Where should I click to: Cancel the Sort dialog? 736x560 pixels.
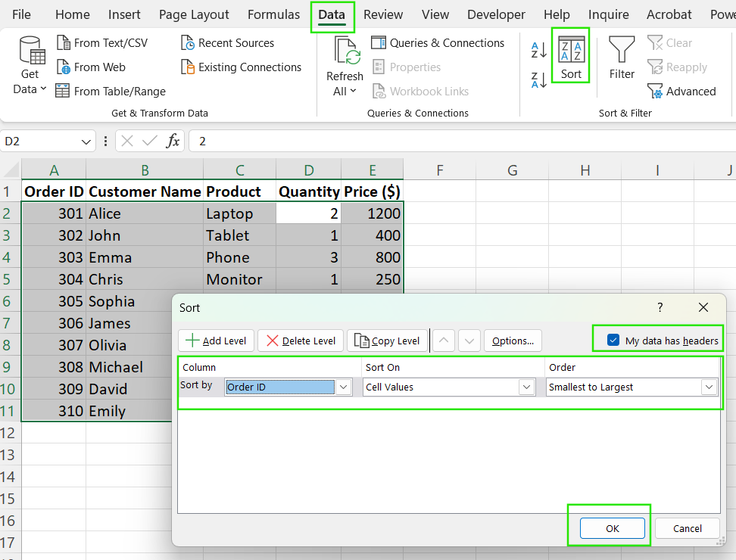point(688,528)
